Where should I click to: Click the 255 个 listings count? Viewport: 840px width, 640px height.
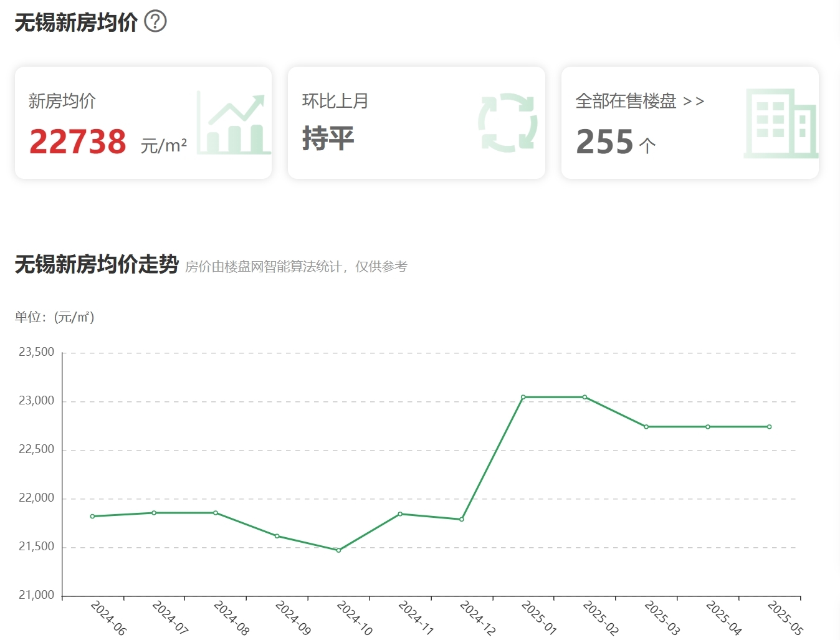(615, 142)
